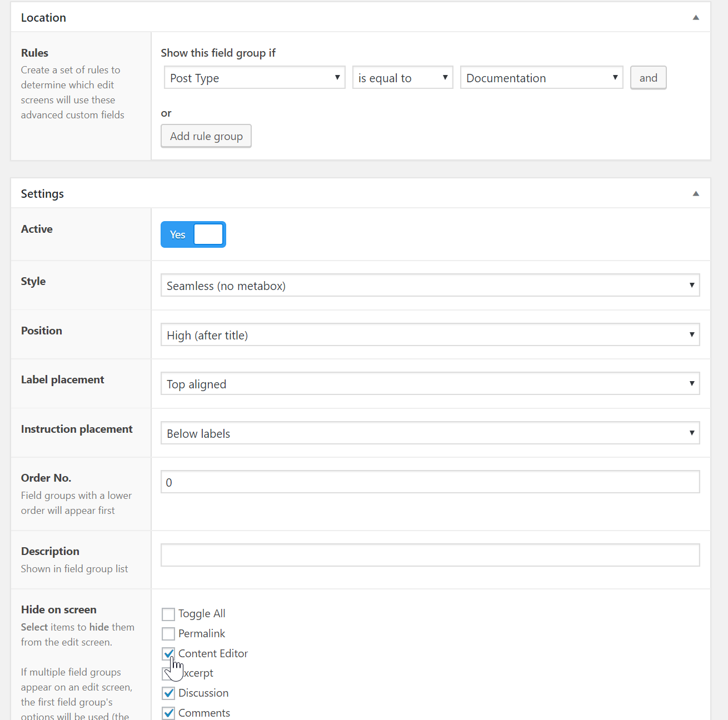Open the Instruction placement dropdown

pos(430,433)
